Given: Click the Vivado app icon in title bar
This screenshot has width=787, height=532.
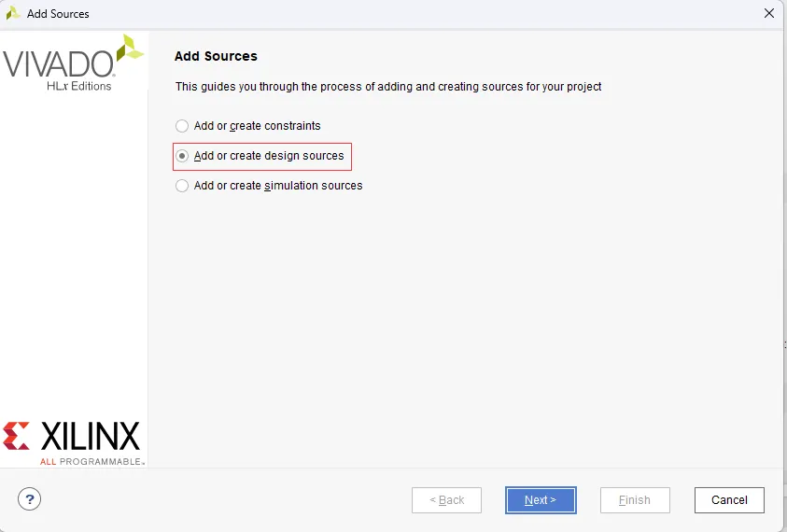Looking at the screenshot, I should pyautogui.click(x=13, y=14).
